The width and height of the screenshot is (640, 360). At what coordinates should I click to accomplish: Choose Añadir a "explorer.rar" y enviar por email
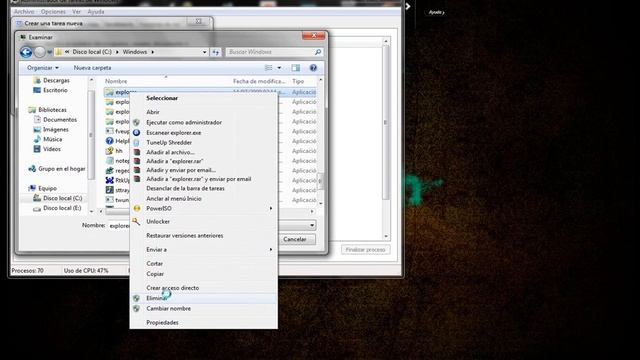pyautogui.click(x=199, y=179)
